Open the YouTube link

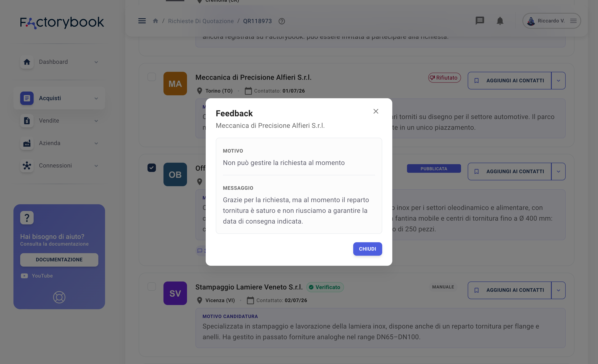37,276
